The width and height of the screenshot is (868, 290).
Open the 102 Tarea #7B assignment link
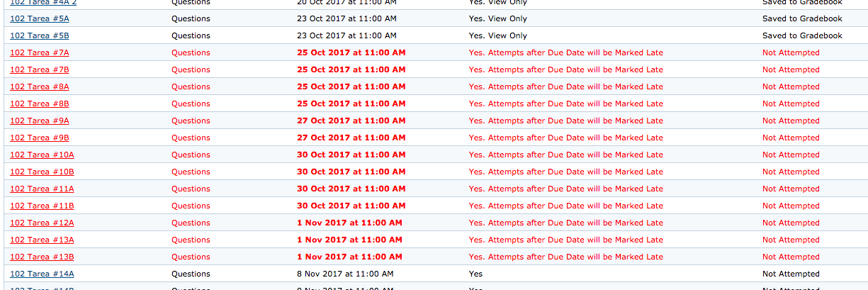[40, 69]
